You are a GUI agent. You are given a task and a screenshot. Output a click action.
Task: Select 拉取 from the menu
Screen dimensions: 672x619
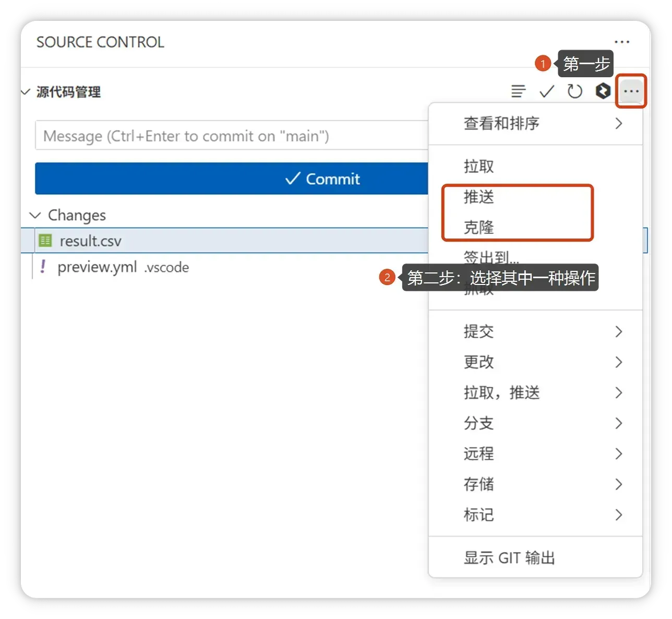click(x=478, y=166)
